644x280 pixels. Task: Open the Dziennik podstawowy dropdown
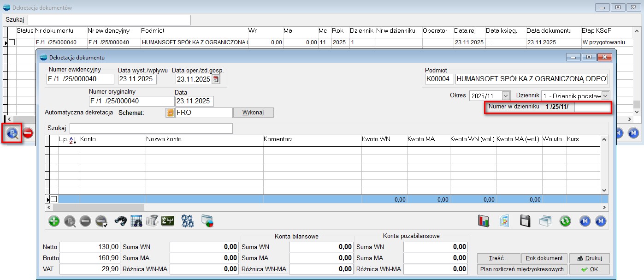pyautogui.click(x=605, y=95)
